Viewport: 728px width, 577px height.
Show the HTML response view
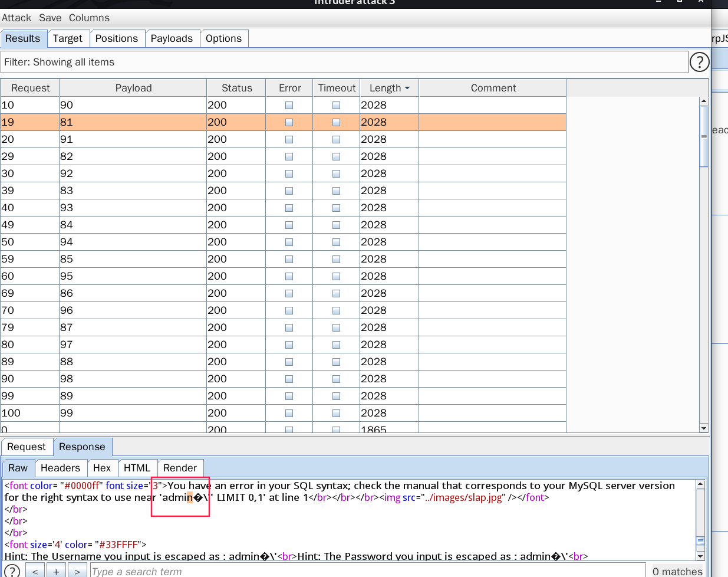pyautogui.click(x=137, y=468)
